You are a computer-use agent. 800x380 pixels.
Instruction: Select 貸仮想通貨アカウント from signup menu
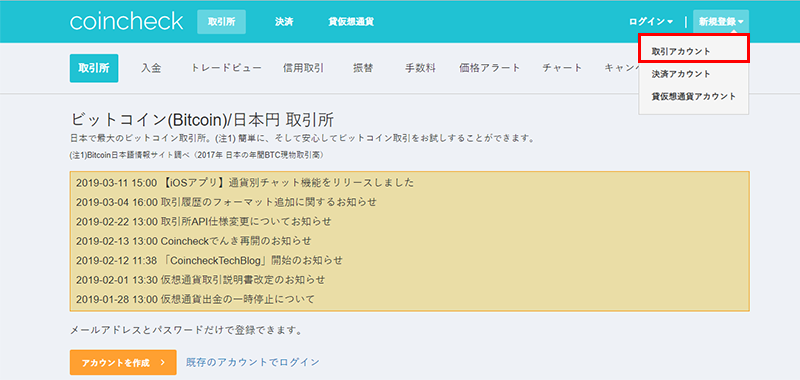click(693, 96)
